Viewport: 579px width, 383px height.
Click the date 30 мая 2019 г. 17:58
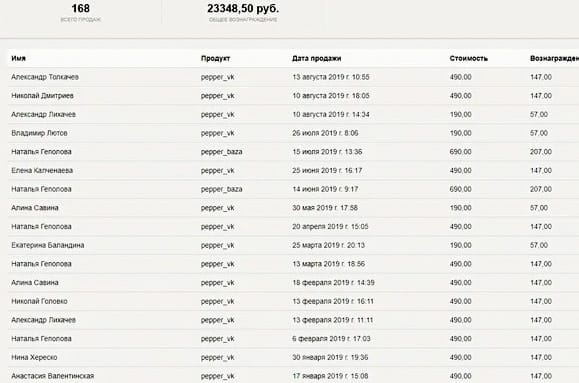point(325,208)
